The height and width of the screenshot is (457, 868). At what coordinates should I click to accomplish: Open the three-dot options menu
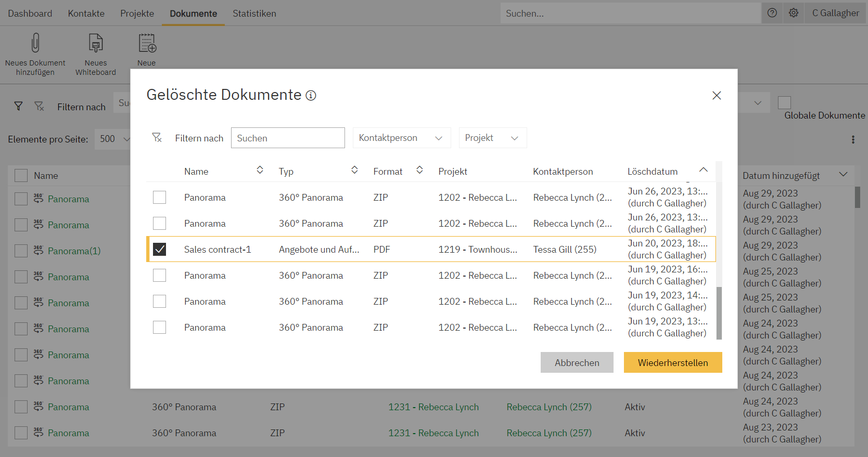pyautogui.click(x=853, y=139)
